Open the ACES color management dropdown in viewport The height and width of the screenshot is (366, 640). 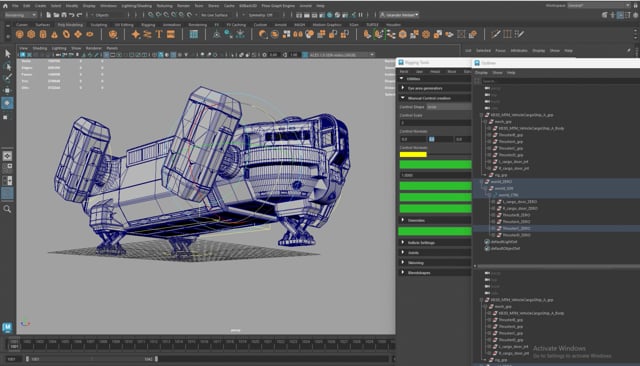pos(342,55)
